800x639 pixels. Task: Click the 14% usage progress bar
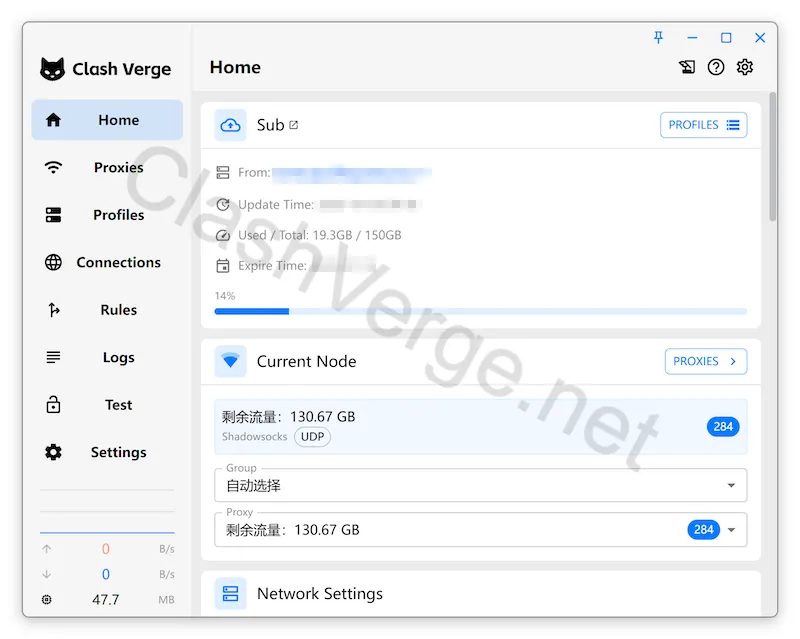pyautogui.click(x=481, y=311)
